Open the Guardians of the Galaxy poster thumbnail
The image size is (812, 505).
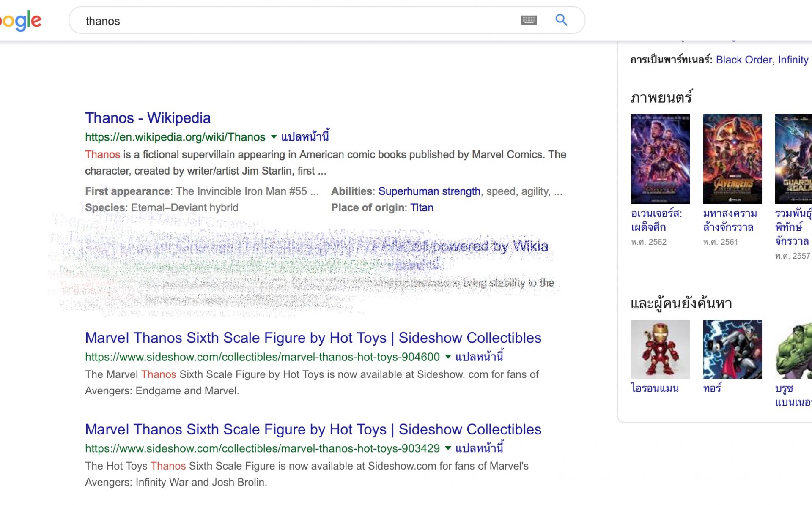(x=793, y=158)
